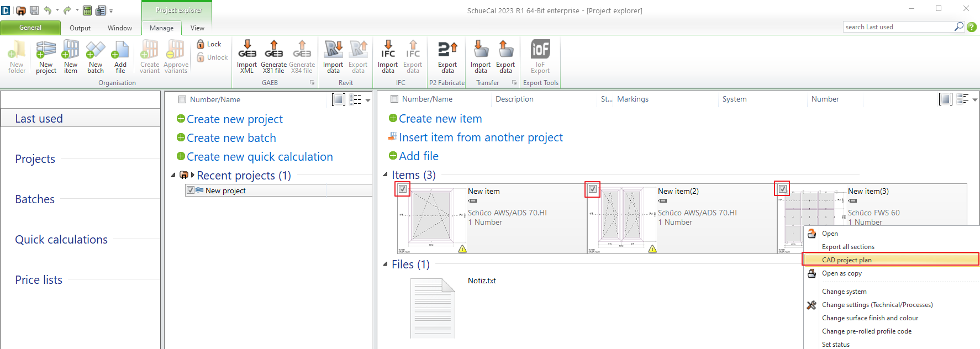This screenshot has height=349, width=980.
Task: Click Insert item from another project
Action: [x=481, y=138]
